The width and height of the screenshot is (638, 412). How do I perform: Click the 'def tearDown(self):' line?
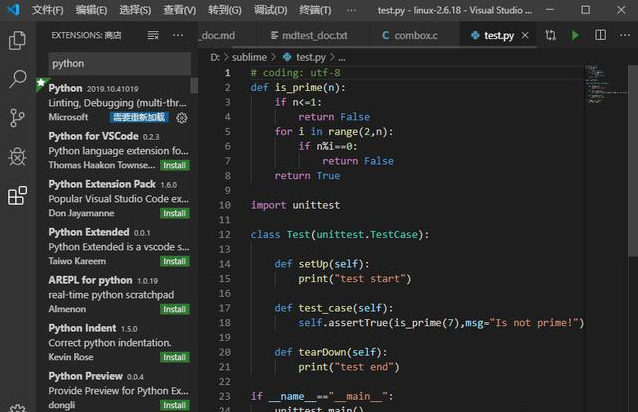[x=331, y=352]
